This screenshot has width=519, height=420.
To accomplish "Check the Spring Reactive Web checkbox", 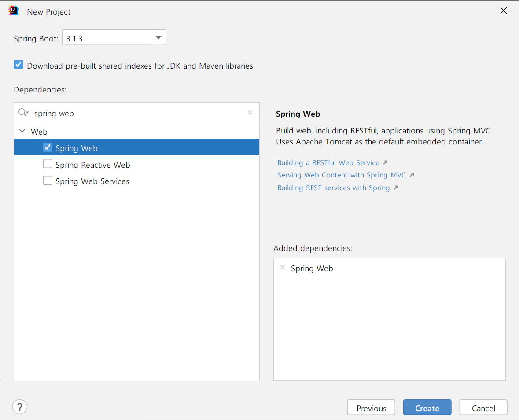I will point(48,164).
